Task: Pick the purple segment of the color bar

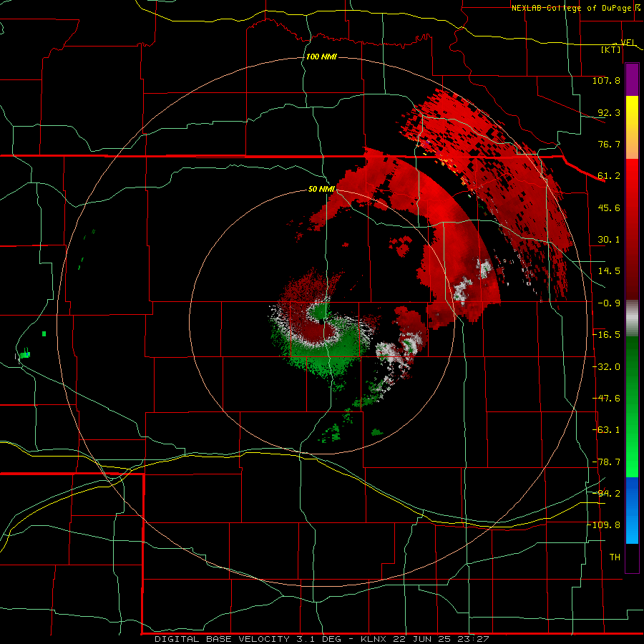Action: click(632, 79)
